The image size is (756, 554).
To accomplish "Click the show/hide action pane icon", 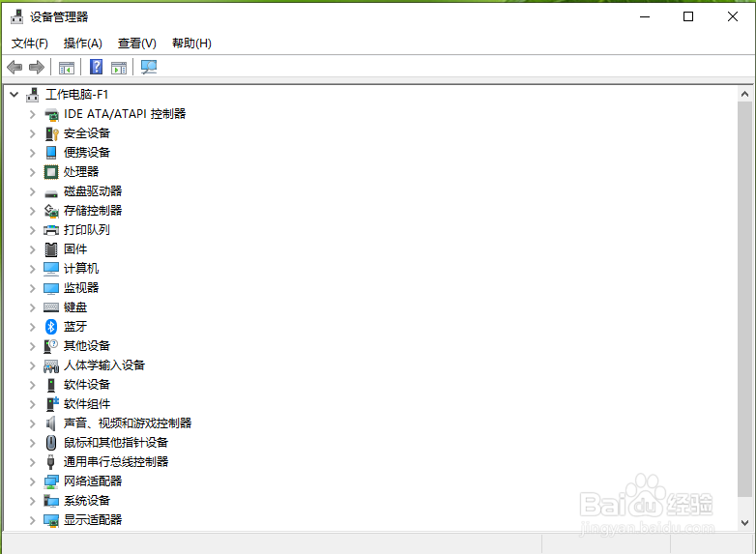I will [x=119, y=68].
